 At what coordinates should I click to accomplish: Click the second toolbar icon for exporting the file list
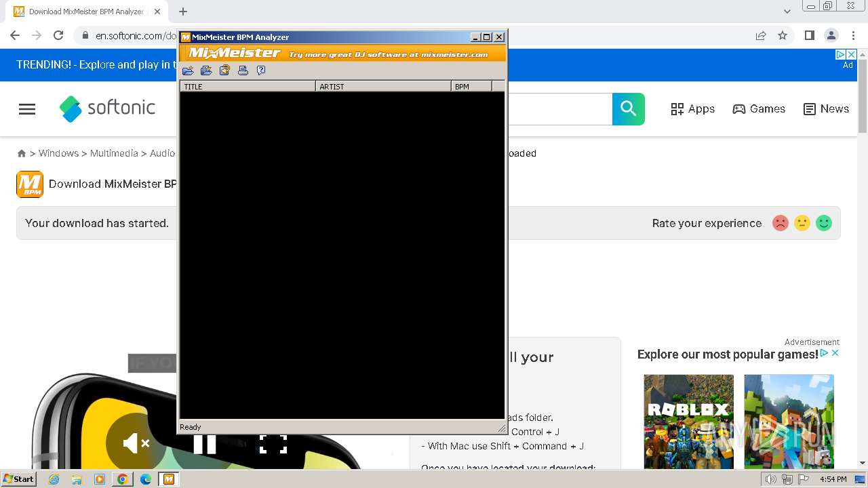pyautogui.click(x=206, y=70)
